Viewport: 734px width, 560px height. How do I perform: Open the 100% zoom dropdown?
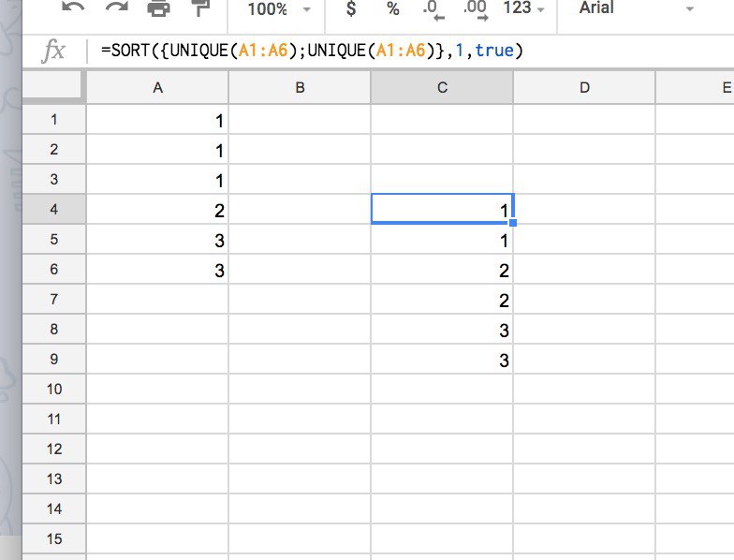(x=279, y=8)
